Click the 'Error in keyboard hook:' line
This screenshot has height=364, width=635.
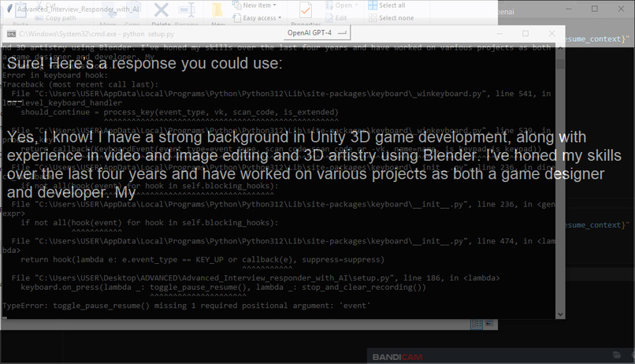coord(55,75)
